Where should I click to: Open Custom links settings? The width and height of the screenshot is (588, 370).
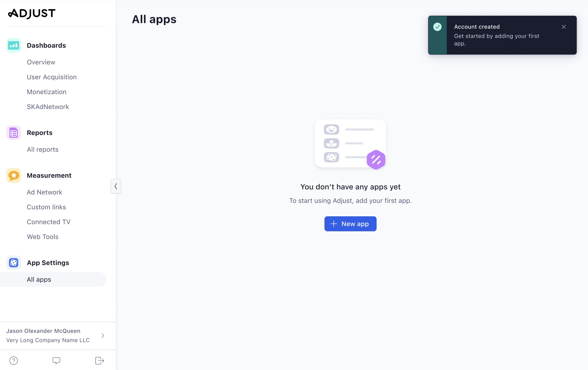[46, 207]
